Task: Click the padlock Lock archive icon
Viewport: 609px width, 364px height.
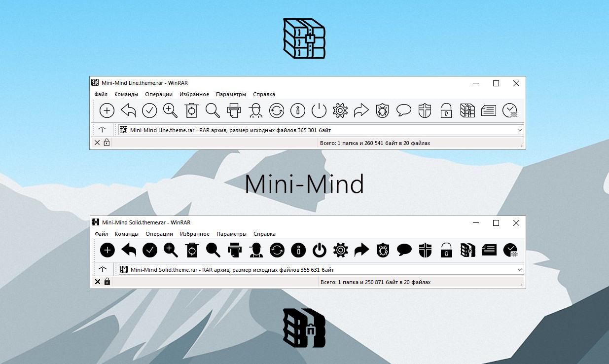Action: pyautogui.click(x=446, y=110)
